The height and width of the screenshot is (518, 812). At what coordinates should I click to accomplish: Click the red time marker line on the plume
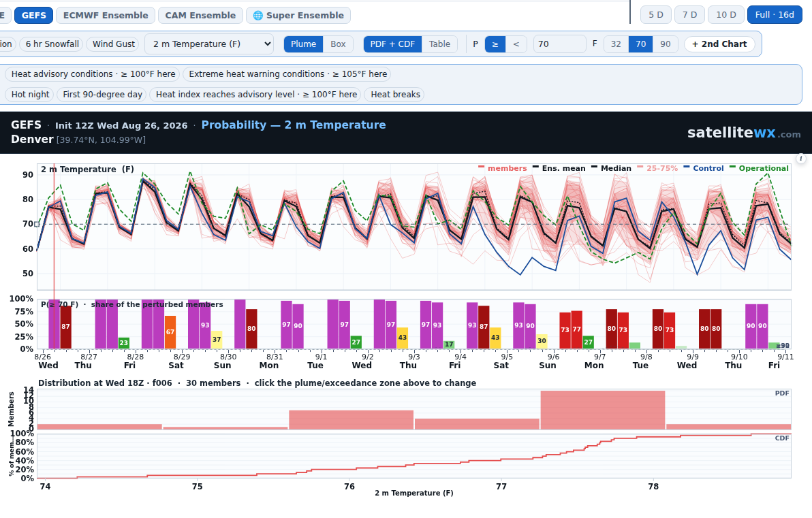(x=54, y=227)
